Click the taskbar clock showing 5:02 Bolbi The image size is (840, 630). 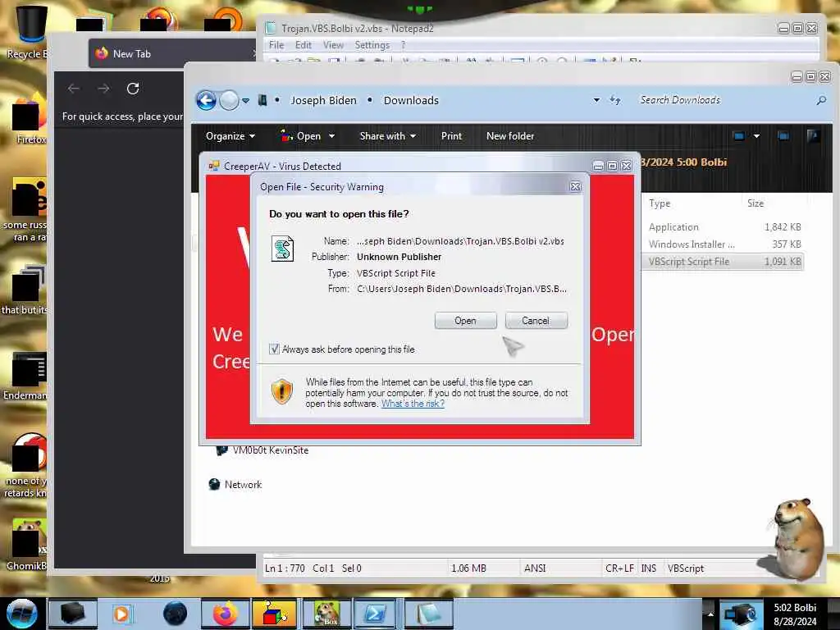point(795,614)
